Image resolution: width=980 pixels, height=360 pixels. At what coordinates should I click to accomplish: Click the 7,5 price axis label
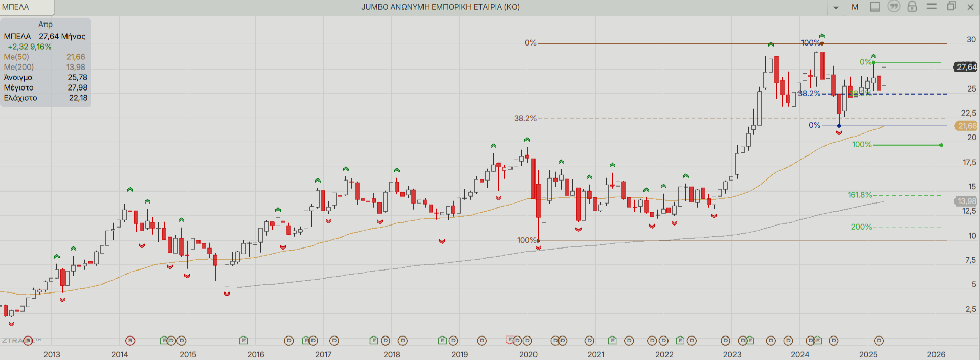[971, 260]
